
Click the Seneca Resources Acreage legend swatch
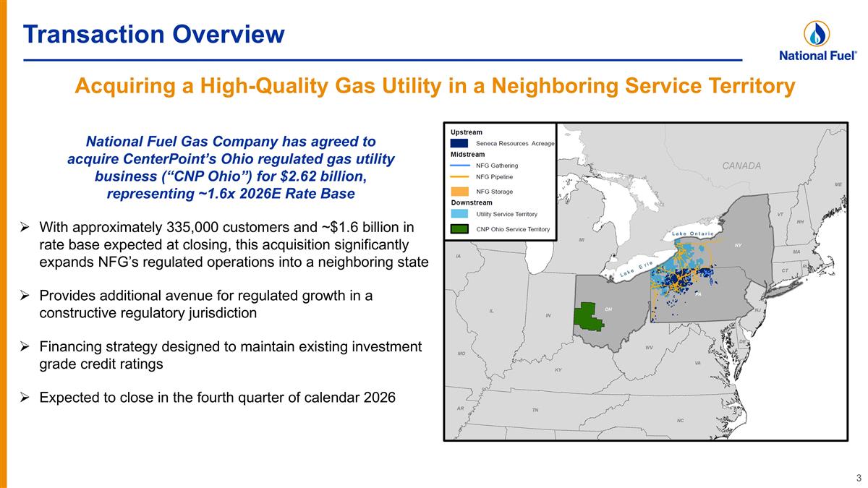[x=459, y=143]
